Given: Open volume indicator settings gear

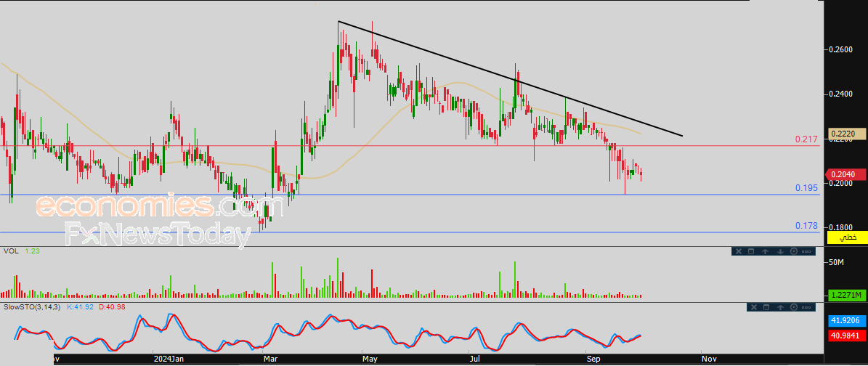Looking at the screenshot, I should (793, 251).
